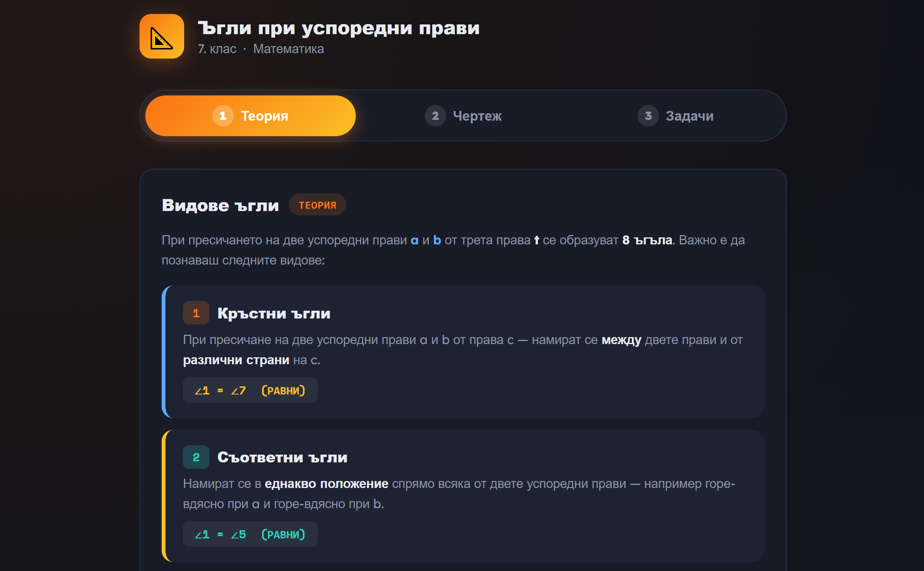Click the Видове ъгли section title

pos(220,205)
